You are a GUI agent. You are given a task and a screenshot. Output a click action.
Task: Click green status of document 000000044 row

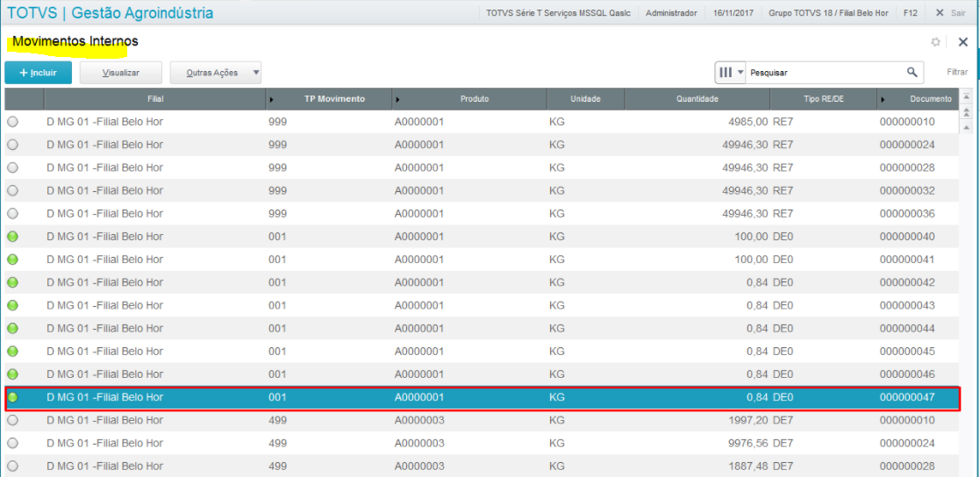pyautogui.click(x=12, y=329)
